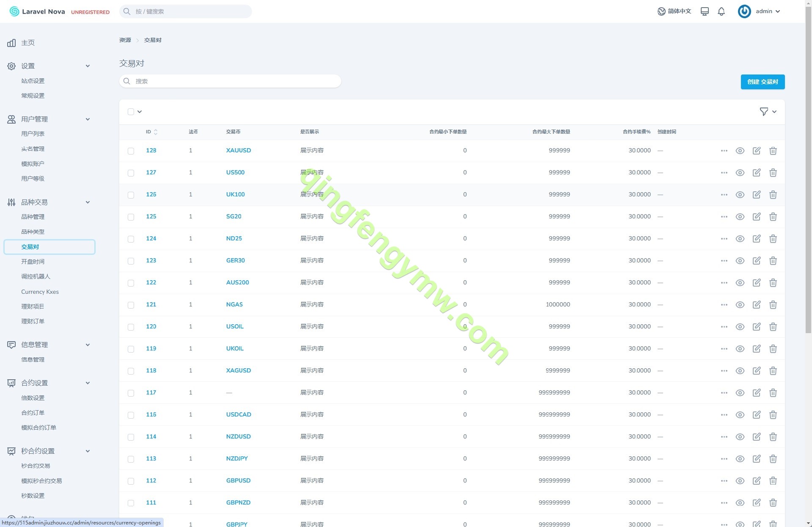Viewport: 812px width, 527px height.
Task: Collapse the 合约设置 sidebar section
Action: tap(88, 383)
